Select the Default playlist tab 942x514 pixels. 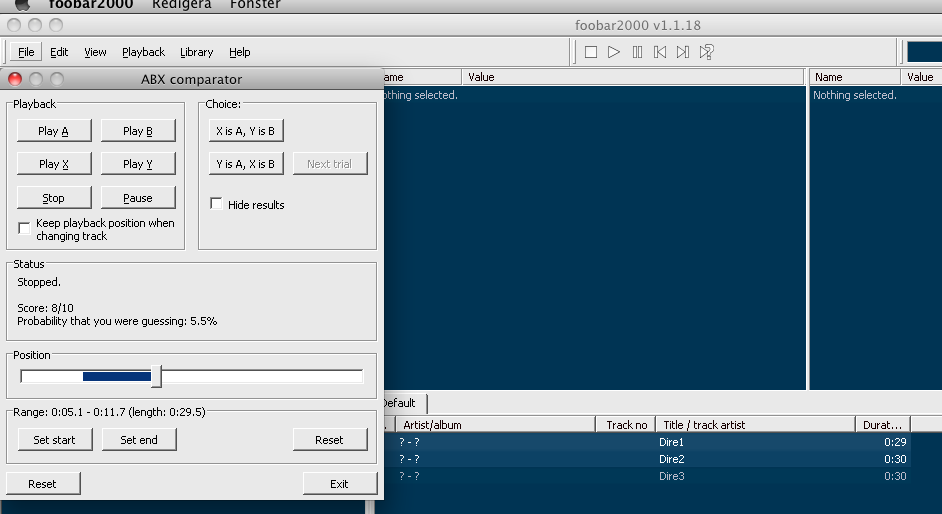(403, 403)
